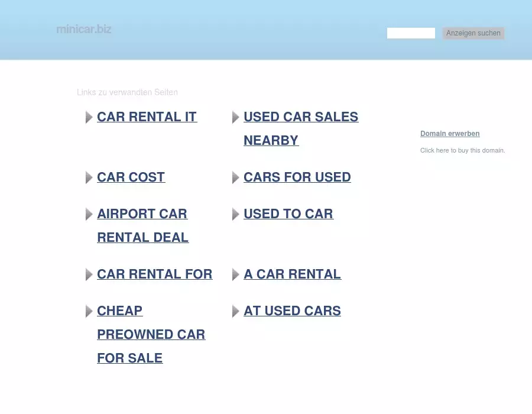This screenshot has height=414, width=532.
Task: Go to the A CAR RENTAL link
Action: [292, 274]
